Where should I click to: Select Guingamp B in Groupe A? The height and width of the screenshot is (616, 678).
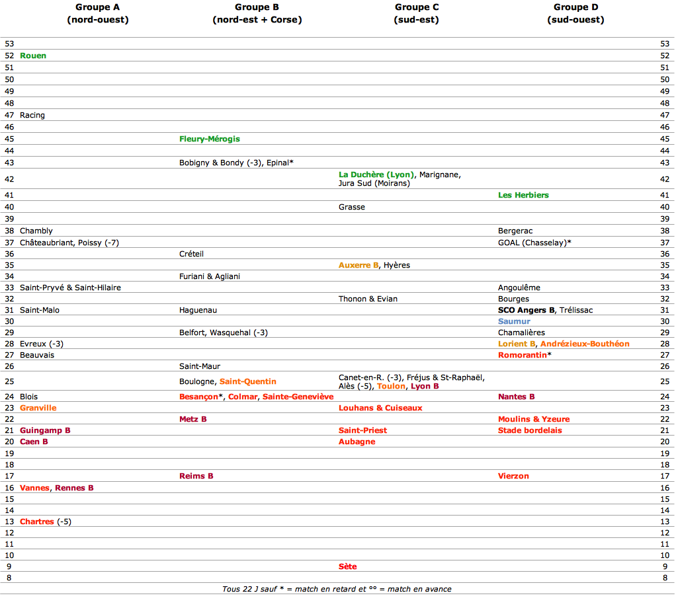[x=45, y=430]
